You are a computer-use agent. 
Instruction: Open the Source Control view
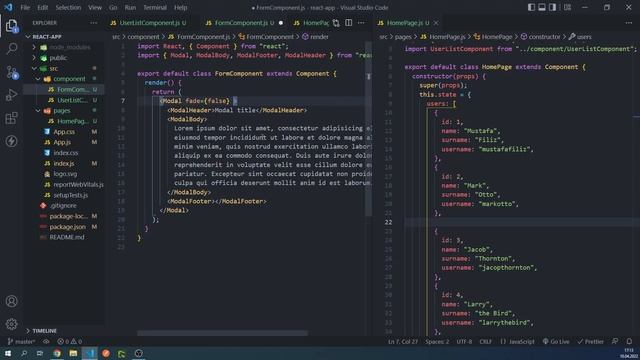[x=11, y=72]
